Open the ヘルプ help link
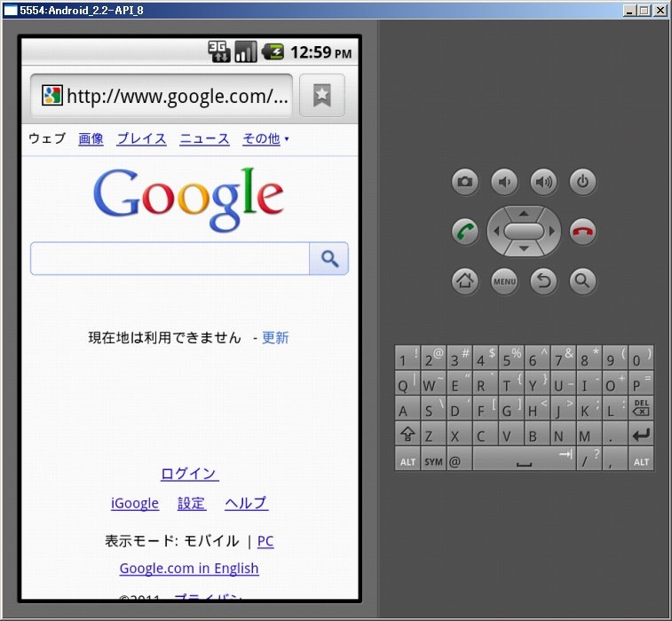This screenshot has width=672, height=621. [247, 503]
